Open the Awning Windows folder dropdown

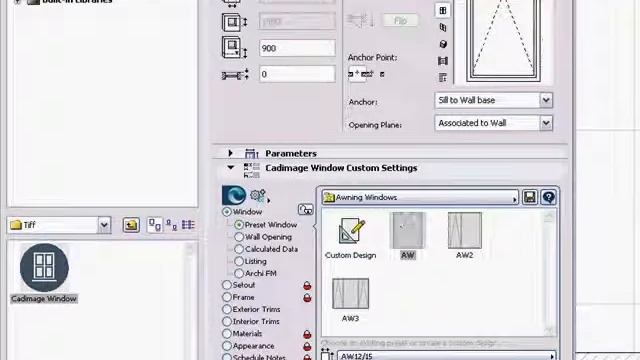click(x=420, y=198)
